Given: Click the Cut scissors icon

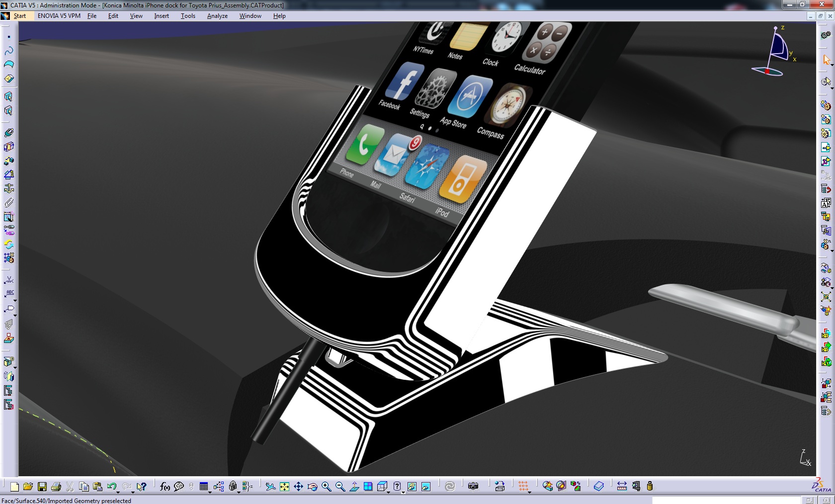Looking at the screenshot, I should coord(70,487).
